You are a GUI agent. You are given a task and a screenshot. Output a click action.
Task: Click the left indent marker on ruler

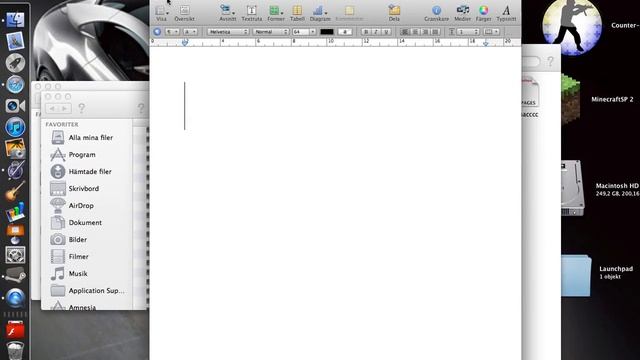(x=185, y=42)
